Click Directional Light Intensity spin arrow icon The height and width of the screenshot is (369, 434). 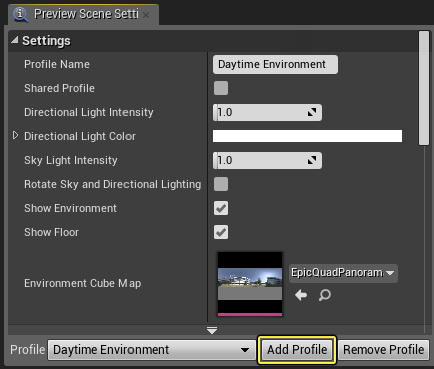click(312, 112)
